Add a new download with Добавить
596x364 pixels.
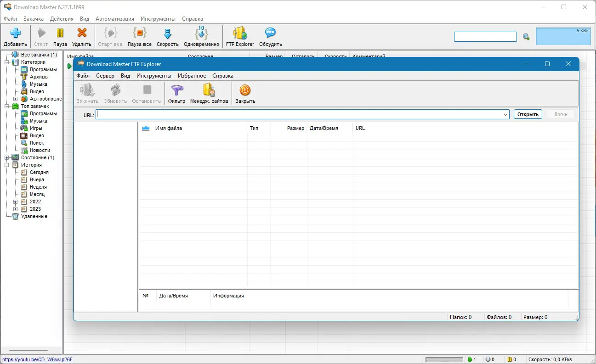click(15, 37)
